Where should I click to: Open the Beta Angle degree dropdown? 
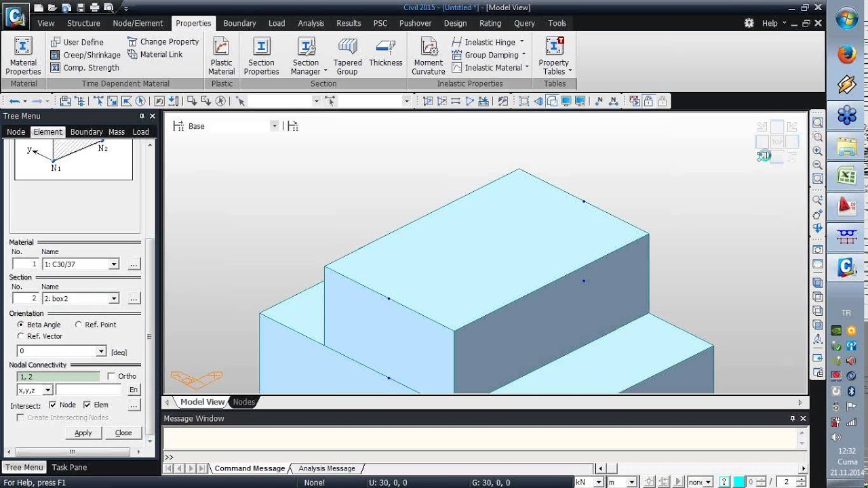[101, 351]
